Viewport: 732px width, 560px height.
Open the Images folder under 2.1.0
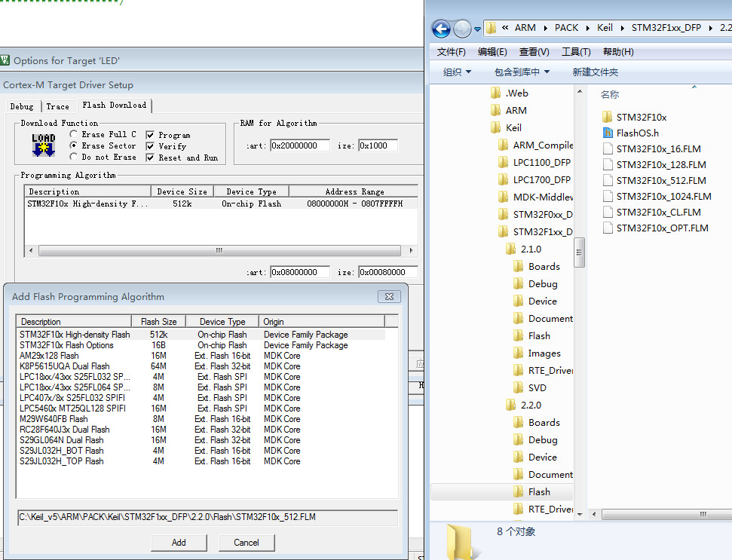[x=537, y=353]
